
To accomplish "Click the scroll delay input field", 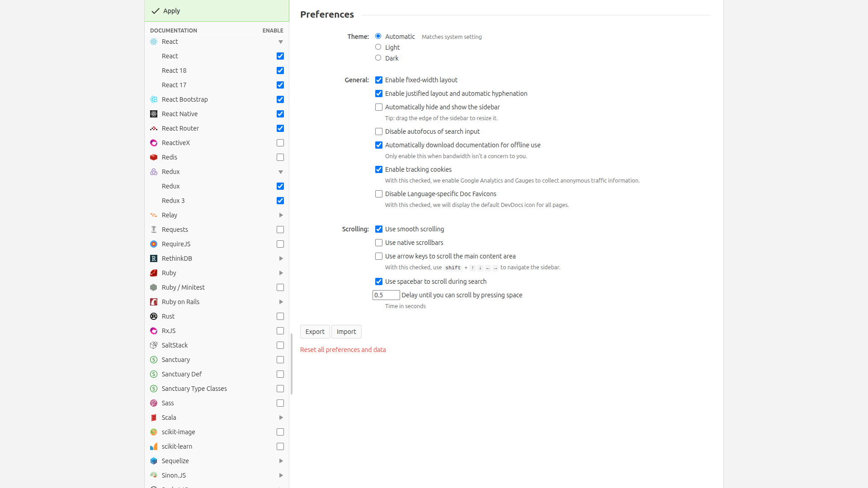I will point(386,295).
